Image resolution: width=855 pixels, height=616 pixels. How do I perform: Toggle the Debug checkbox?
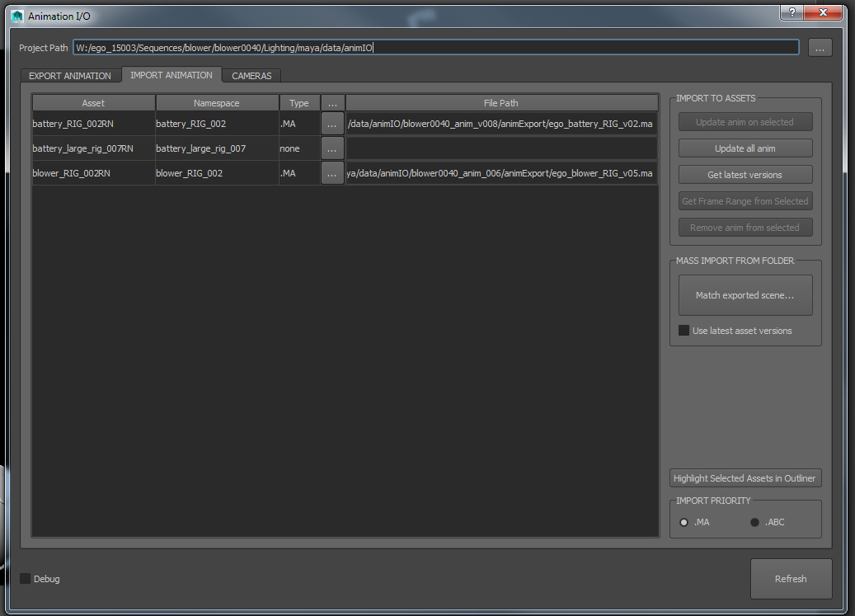26,579
